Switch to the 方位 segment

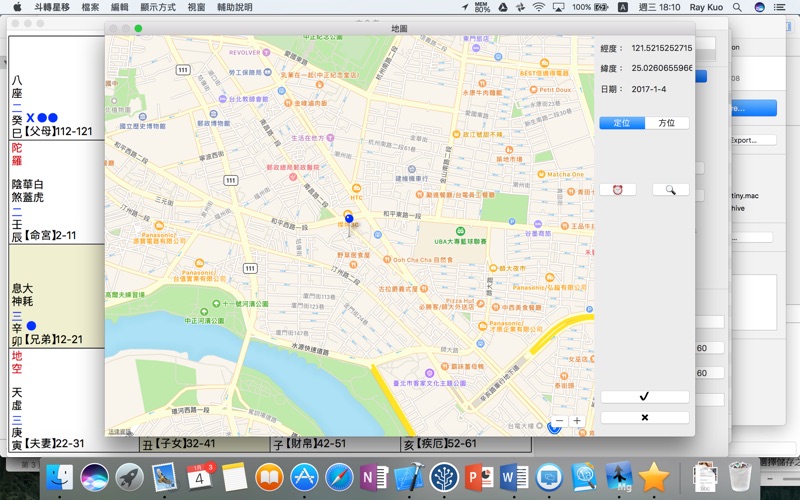[x=666, y=123]
